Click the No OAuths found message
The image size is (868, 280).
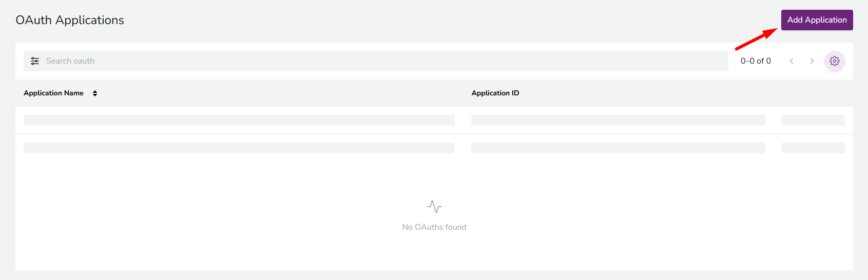[x=434, y=227]
